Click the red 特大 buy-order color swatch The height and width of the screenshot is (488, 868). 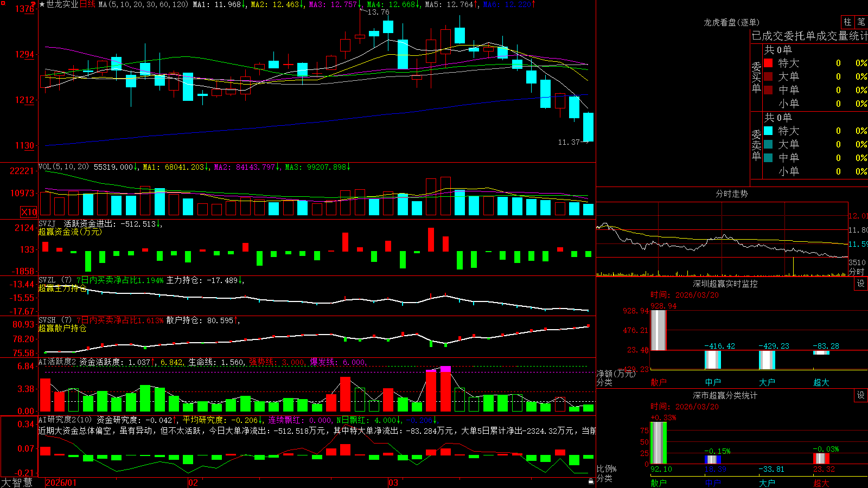768,63
